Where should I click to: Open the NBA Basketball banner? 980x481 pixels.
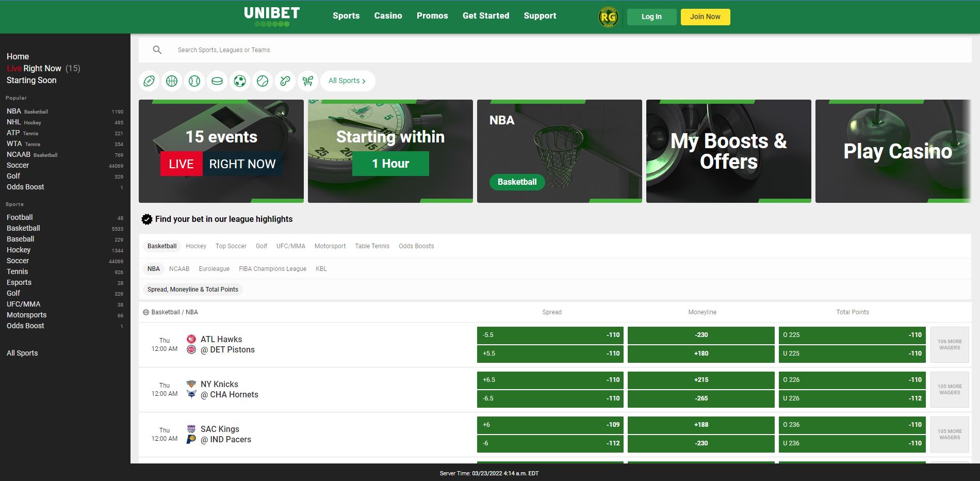point(560,151)
